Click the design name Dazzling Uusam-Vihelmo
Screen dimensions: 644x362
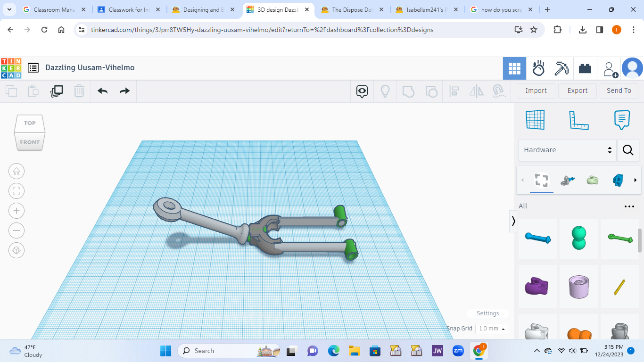[90, 67]
